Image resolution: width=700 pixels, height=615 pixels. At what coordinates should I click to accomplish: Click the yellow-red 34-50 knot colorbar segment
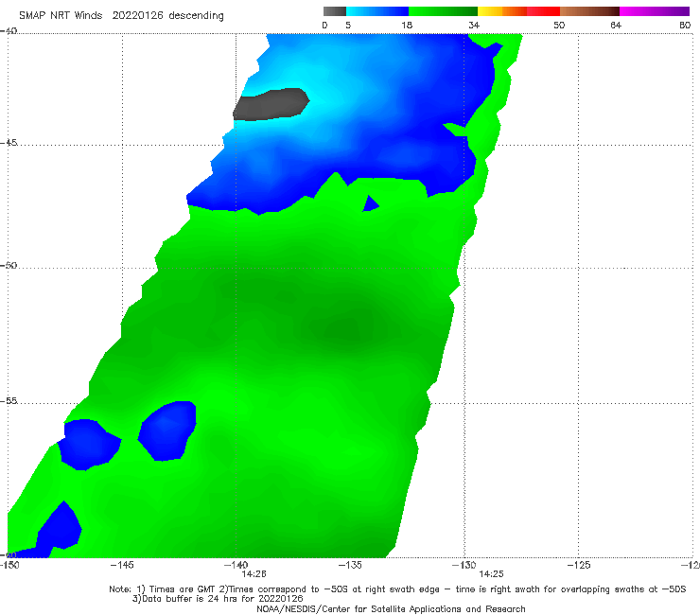518,11
